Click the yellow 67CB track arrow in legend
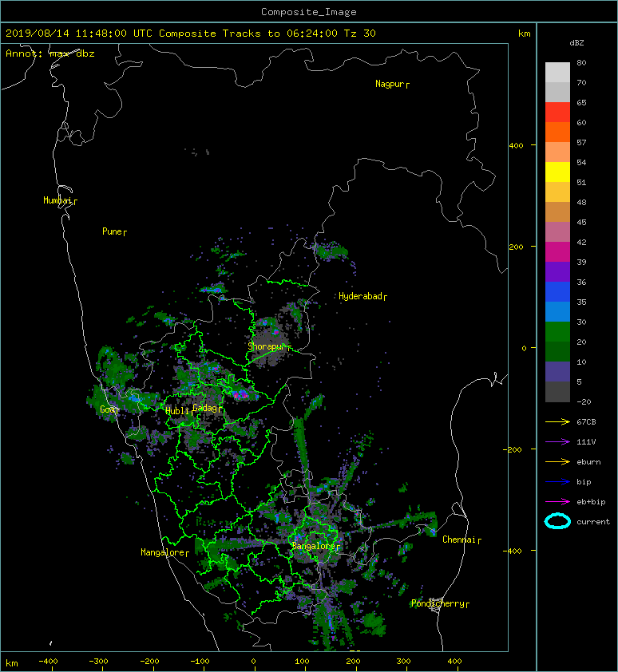This screenshot has width=618, height=672. (557, 421)
